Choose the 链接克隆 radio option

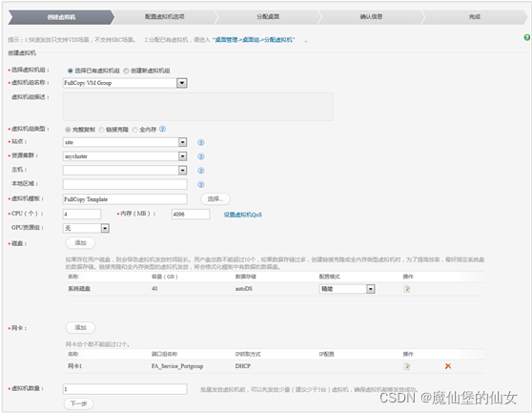tap(101, 130)
